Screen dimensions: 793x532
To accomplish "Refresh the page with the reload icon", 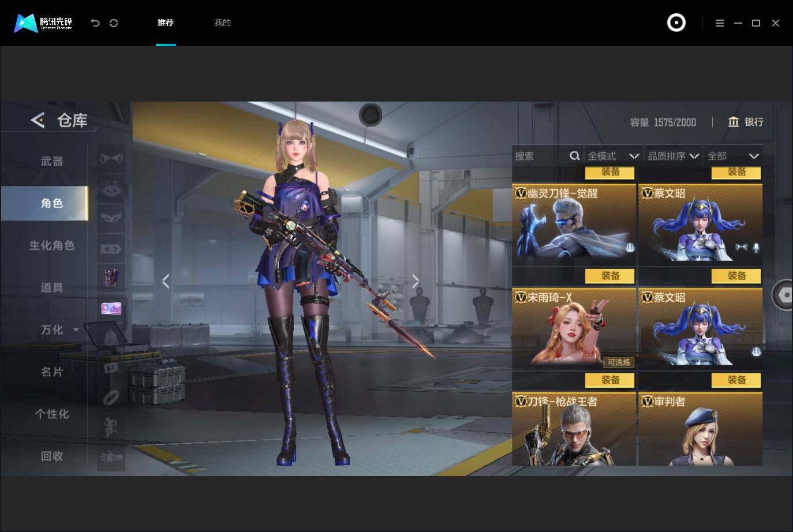I will 114,23.
